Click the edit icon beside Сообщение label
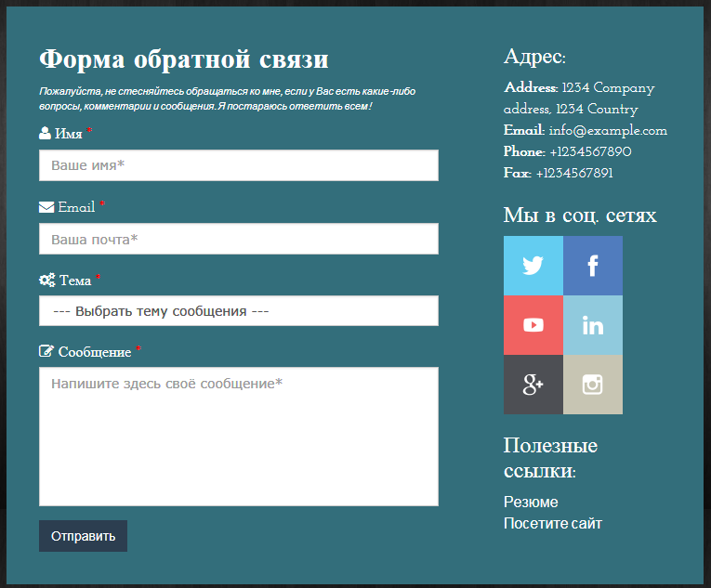This screenshot has width=711, height=588. (x=46, y=352)
